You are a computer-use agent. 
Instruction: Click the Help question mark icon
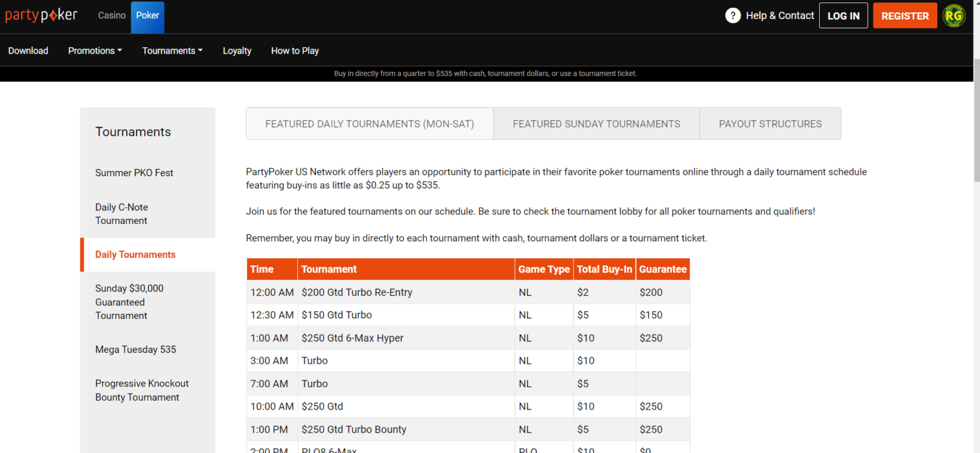point(732,15)
